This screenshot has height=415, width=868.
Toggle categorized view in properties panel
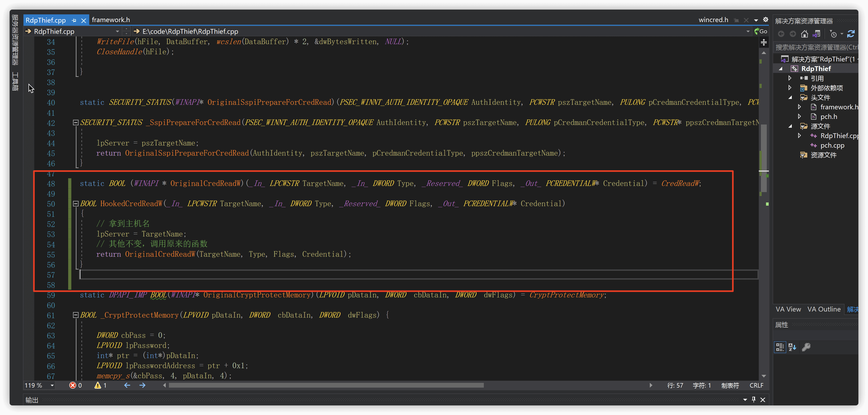[x=780, y=347]
